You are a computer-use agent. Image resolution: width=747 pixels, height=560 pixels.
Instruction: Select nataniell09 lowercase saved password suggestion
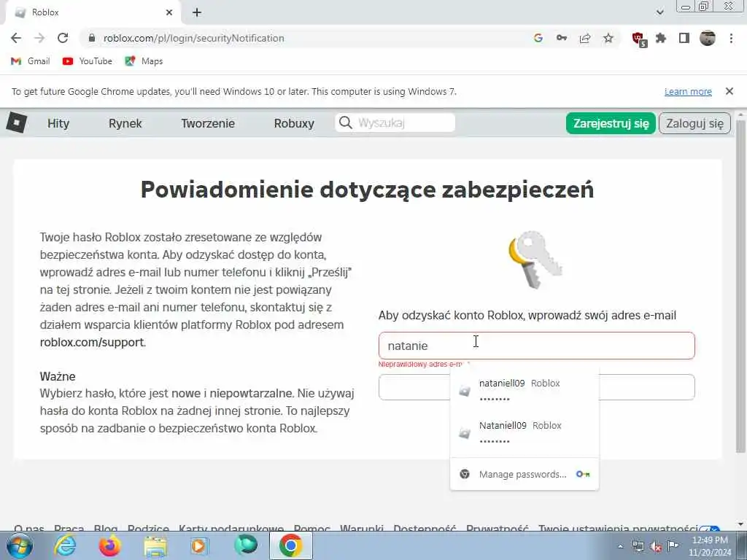(x=524, y=390)
